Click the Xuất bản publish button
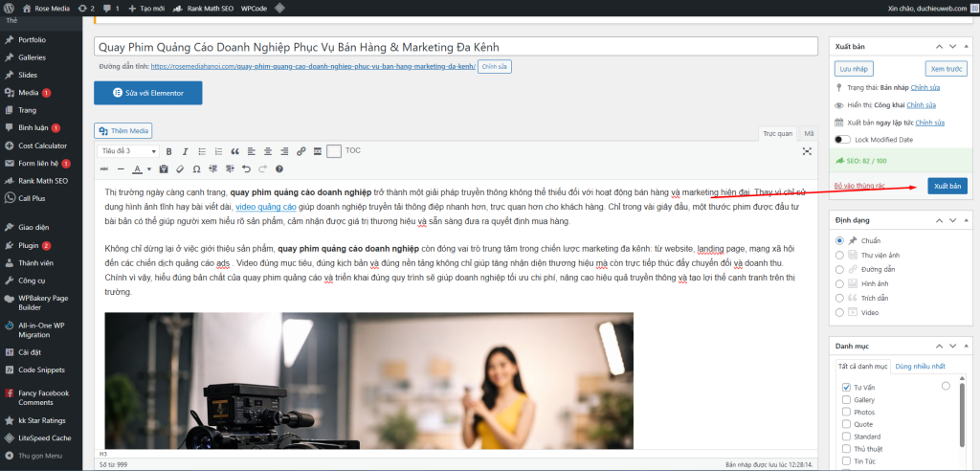This screenshot has width=980, height=471. (x=947, y=187)
